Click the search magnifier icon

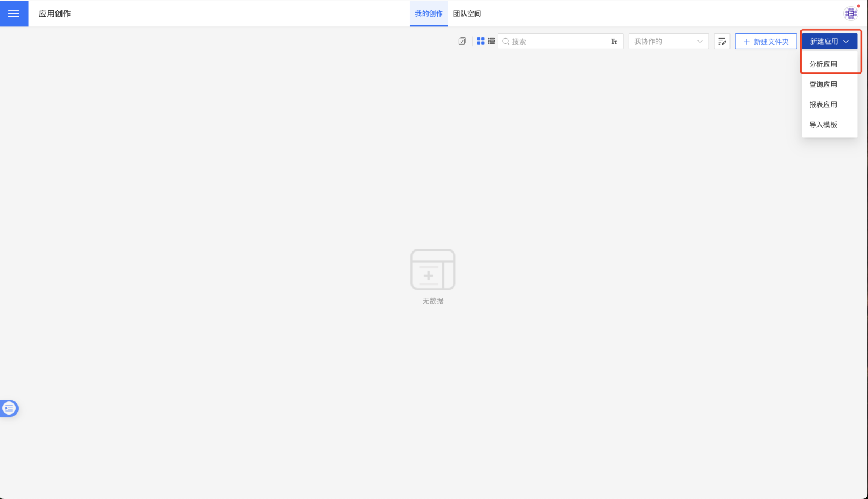click(506, 42)
